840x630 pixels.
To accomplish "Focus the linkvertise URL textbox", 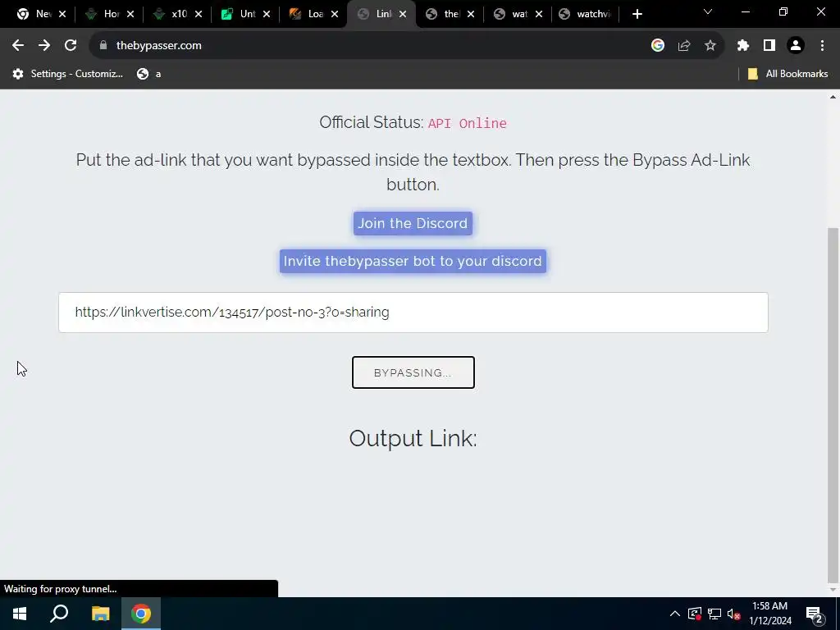I will click(413, 313).
